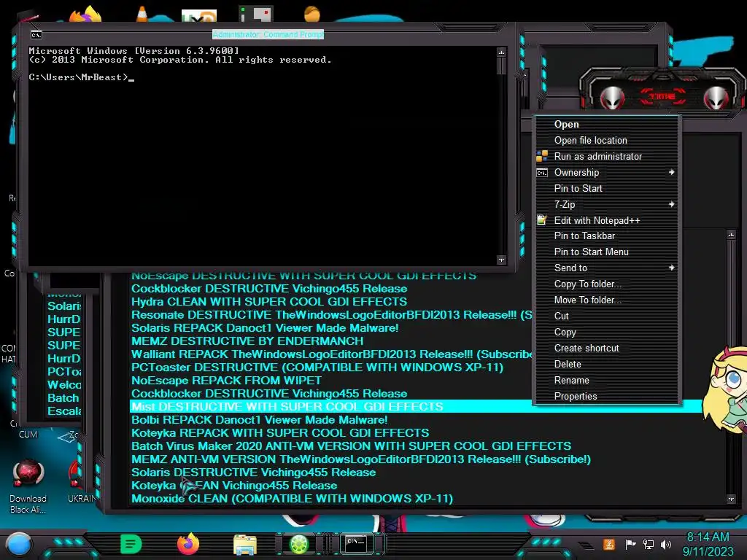Select the PCToaster DESTRUCTIVE entry
Viewport: 747px width, 560px height.
pos(317,367)
